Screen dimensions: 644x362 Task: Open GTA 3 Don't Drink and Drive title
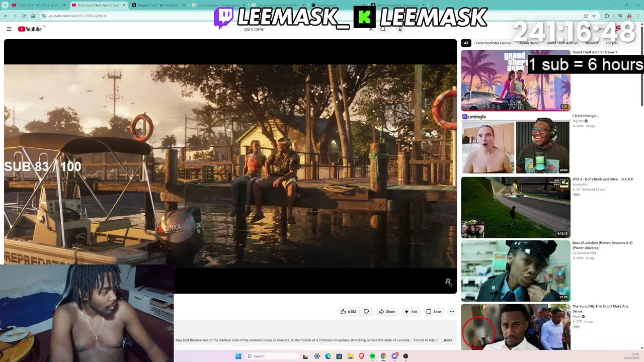[x=603, y=179]
